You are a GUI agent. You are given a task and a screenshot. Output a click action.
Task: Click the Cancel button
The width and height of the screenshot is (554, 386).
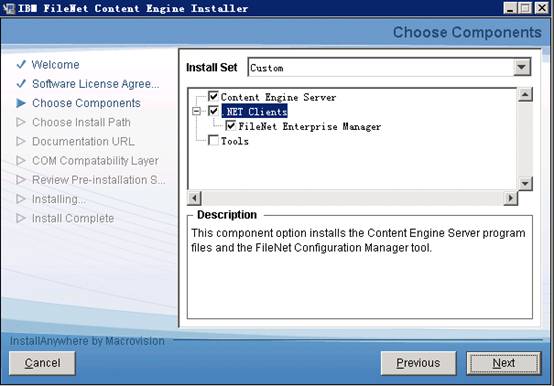(x=42, y=363)
